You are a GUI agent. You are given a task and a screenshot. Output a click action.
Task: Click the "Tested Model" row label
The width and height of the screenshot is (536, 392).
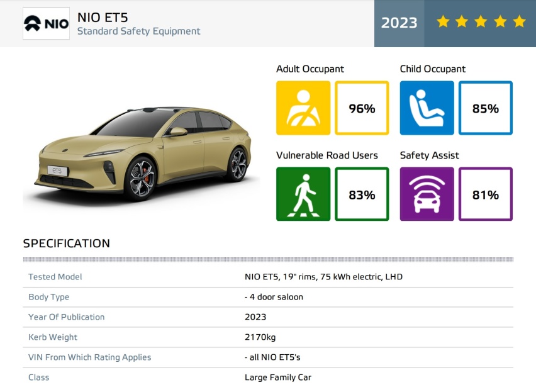coord(55,277)
